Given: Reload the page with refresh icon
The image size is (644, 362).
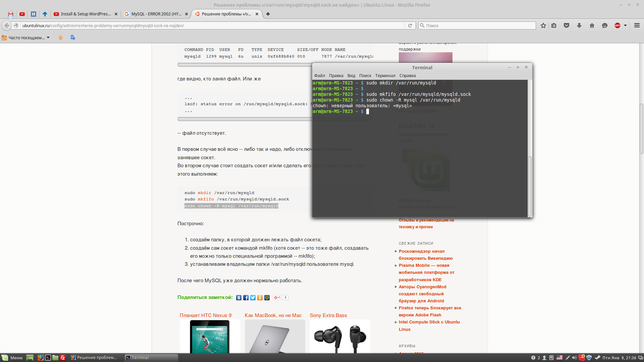Looking at the screenshot, I should (x=410, y=25).
